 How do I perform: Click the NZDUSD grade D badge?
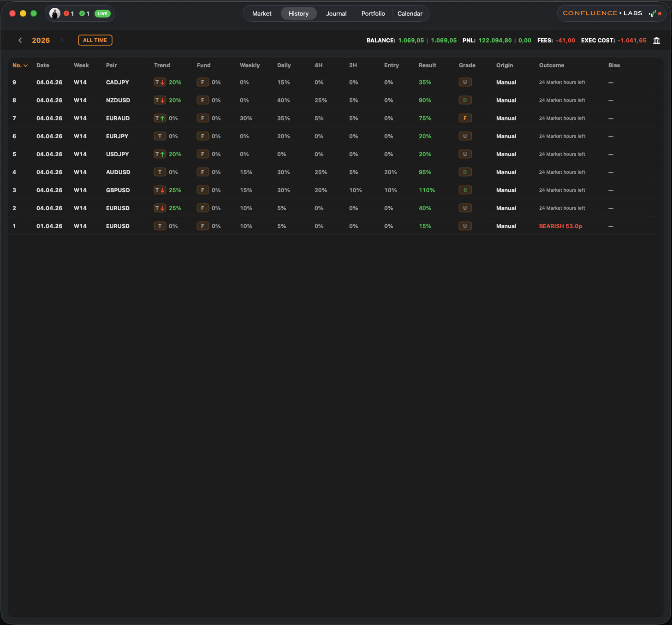click(x=465, y=100)
